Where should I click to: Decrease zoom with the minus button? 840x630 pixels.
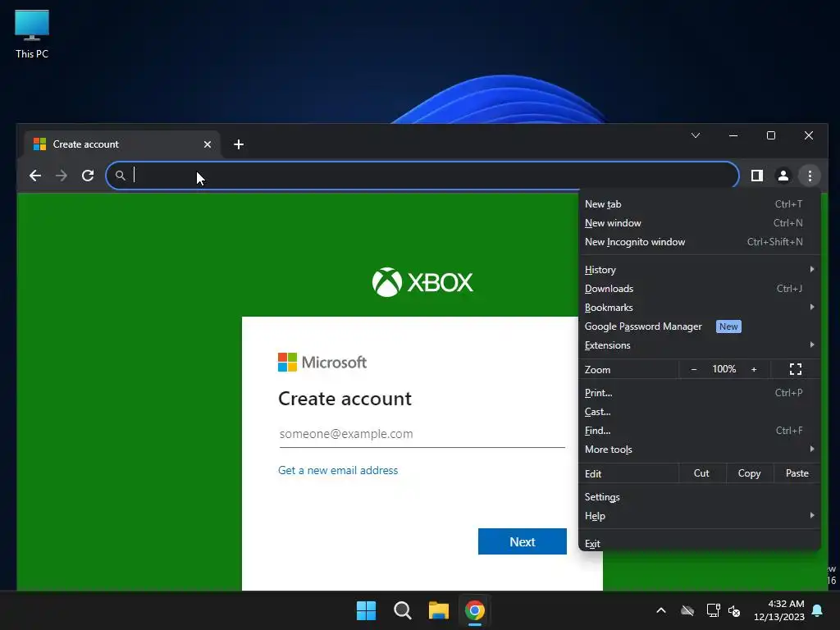pyautogui.click(x=694, y=370)
